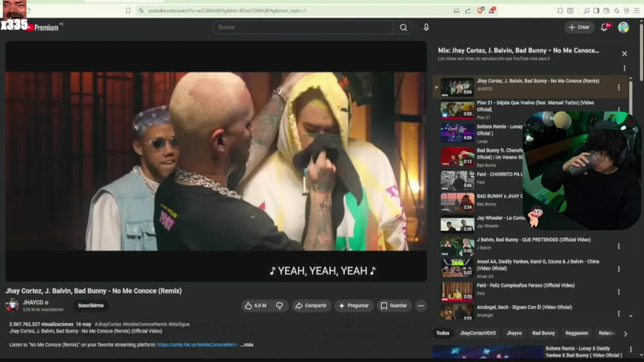Image resolution: width=644 pixels, height=362 pixels.
Task: Click the Crear button
Action: click(x=579, y=27)
